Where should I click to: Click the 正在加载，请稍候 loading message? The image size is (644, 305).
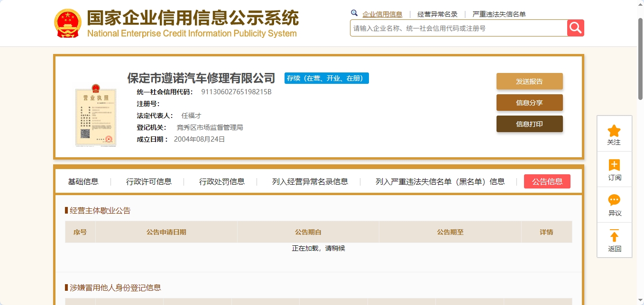[x=318, y=248]
